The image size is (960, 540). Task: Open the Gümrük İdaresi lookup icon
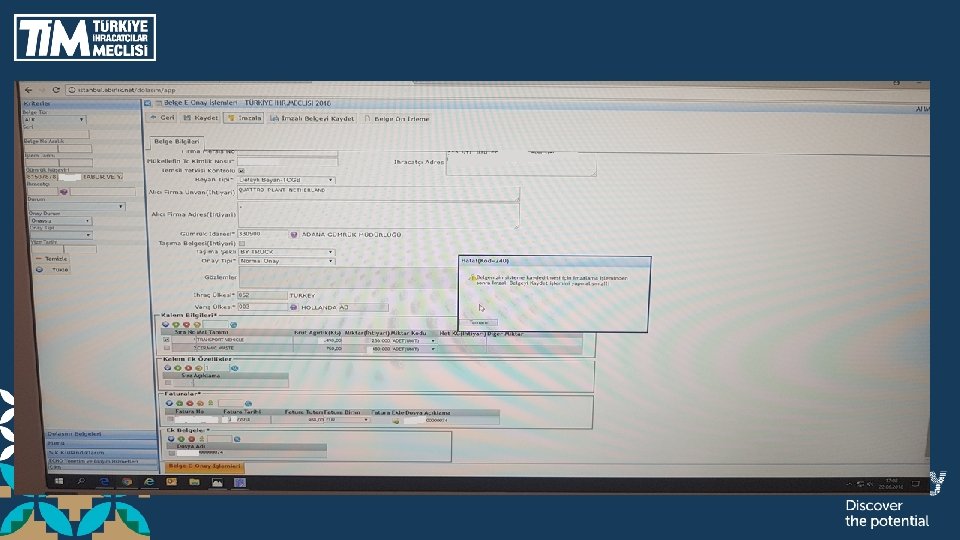pos(294,234)
